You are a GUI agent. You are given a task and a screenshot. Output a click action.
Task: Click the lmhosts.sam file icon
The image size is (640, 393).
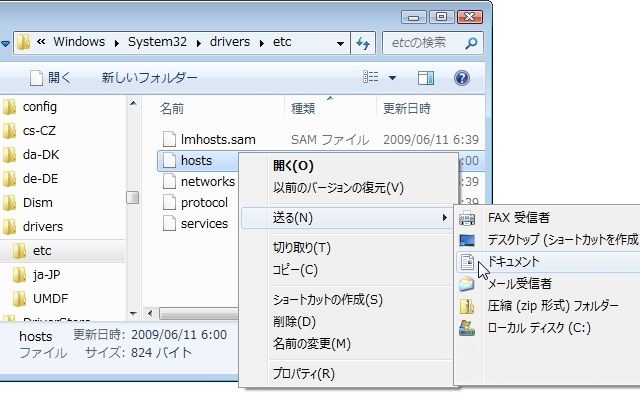[169, 140]
